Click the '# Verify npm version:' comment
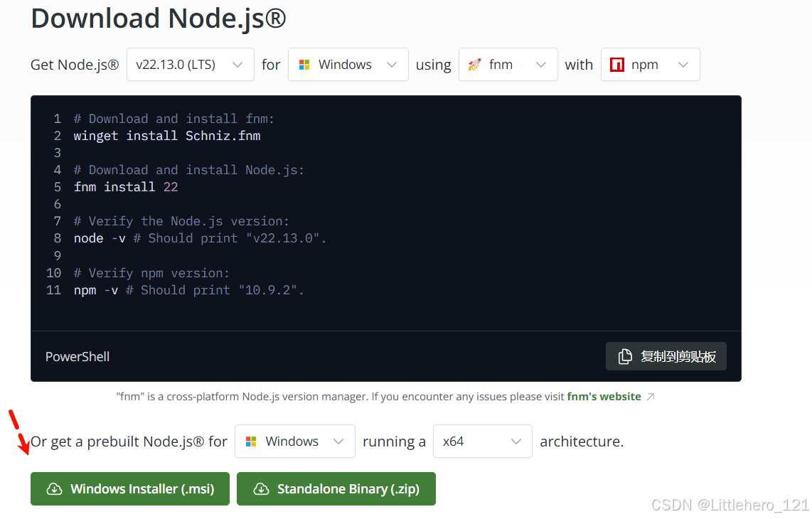The image size is (812, 519). 151,273
